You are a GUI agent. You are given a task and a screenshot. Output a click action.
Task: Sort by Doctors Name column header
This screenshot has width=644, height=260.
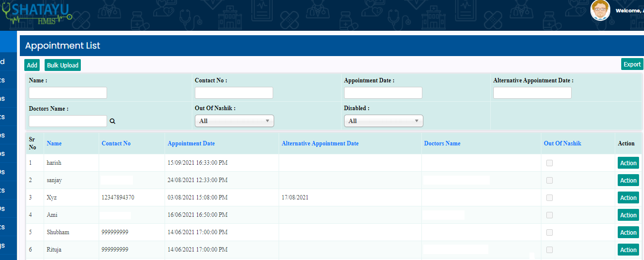442,143
